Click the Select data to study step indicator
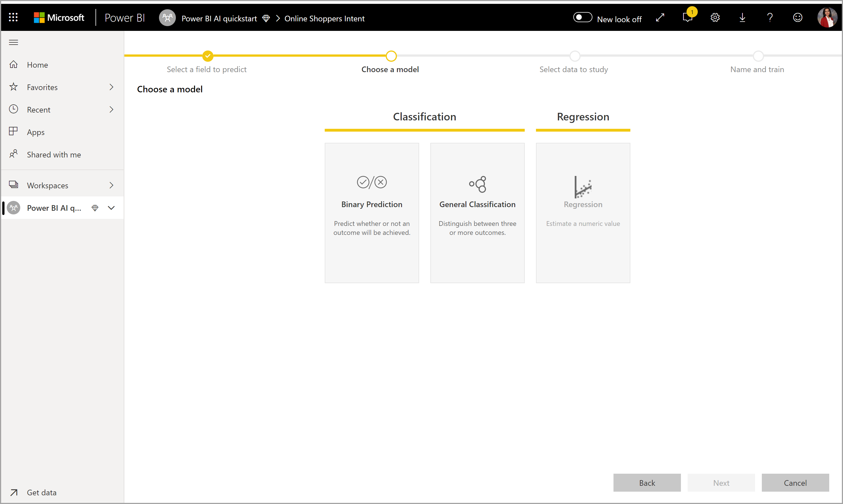The height and width of the screenshot is (504, 843). (x=573, y=56)
